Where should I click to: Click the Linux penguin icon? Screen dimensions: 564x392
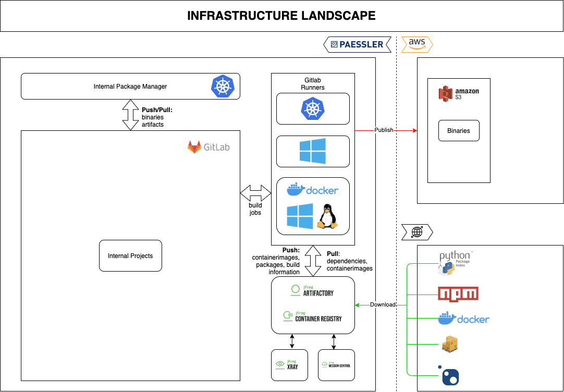pyautogui.click(x=327, y=216)
